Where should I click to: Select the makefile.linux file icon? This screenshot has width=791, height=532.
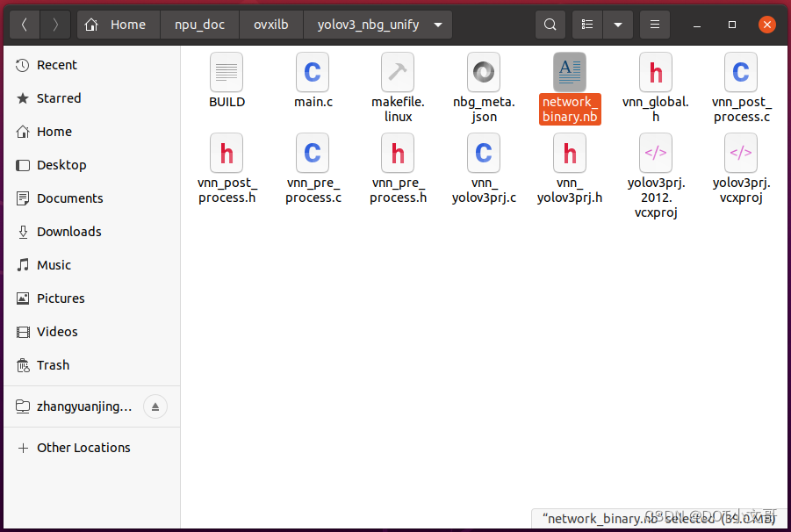pos(398,72)
